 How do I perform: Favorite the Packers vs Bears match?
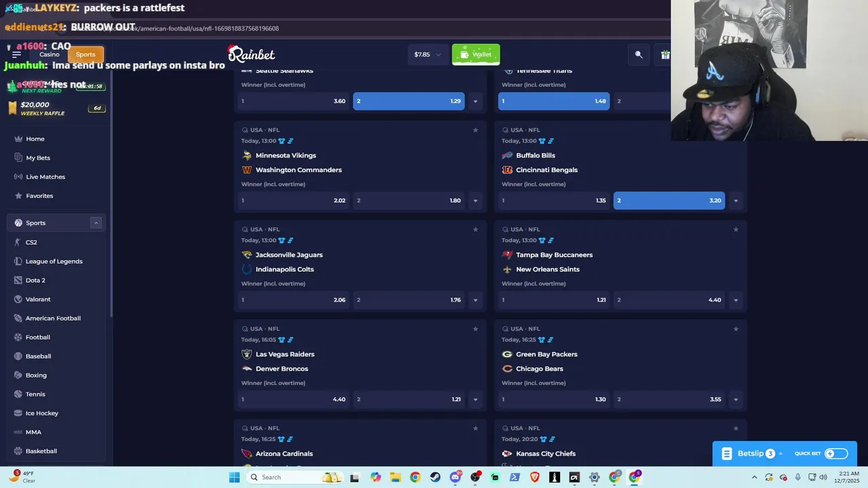[x=736, y=329]
